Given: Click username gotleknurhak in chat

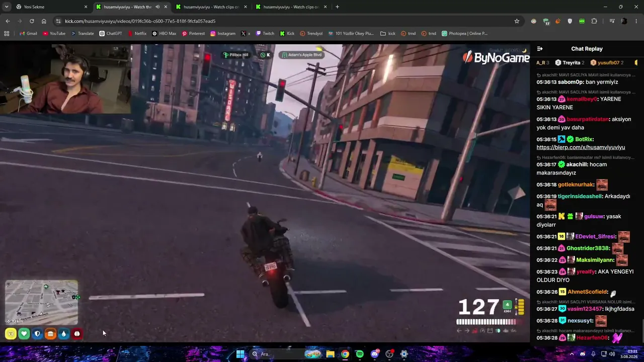Looking at the screenshot, I should pyautogui.click(x=576, y=185).
